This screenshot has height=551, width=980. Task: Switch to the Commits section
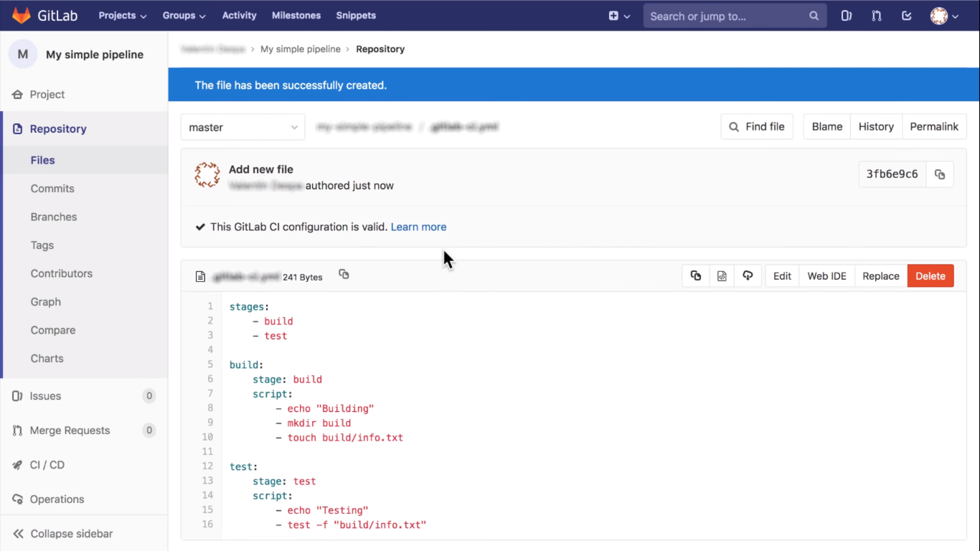pyautogui.click(x=54, y=188)
